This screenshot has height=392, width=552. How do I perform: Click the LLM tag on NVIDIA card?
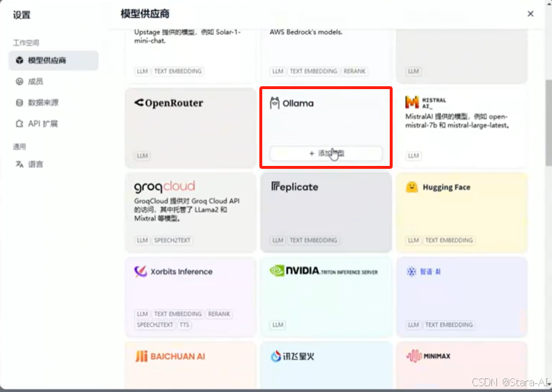coord(277,325)
